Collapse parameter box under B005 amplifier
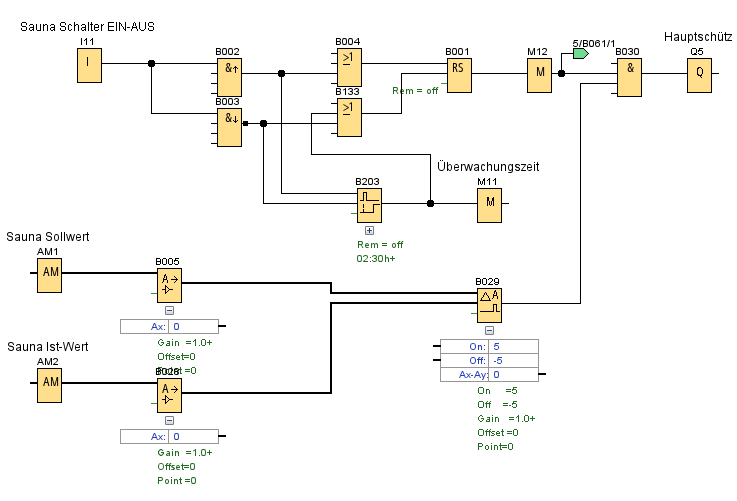Screen dimensions: 737x501 tap(169, 310)
